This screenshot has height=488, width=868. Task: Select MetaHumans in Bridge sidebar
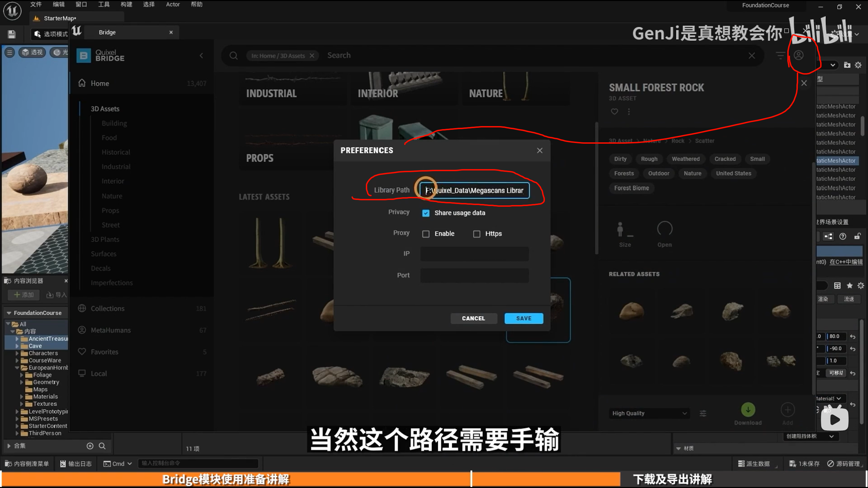click(x=111, y=330)
